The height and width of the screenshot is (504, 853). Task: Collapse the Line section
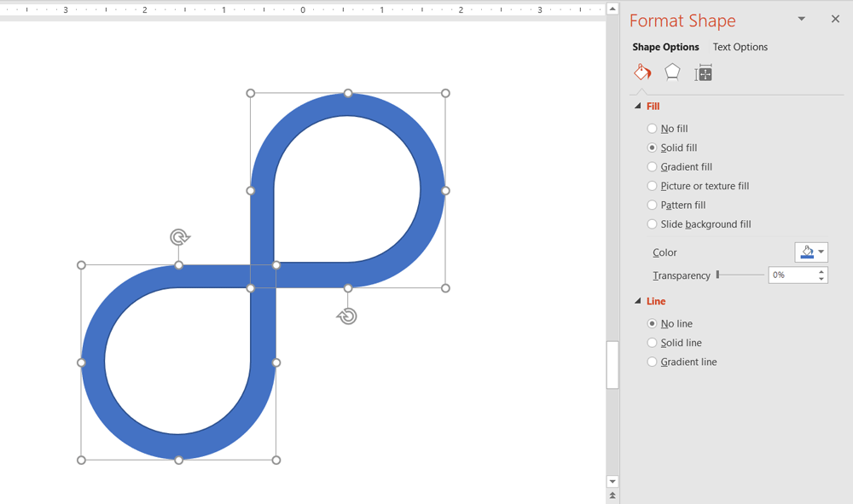(637, 301)
